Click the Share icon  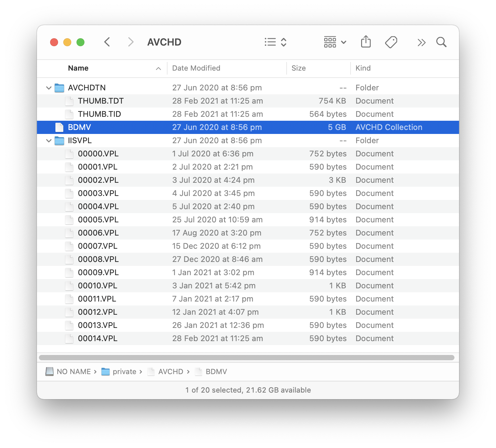click(x=366, y=42)
